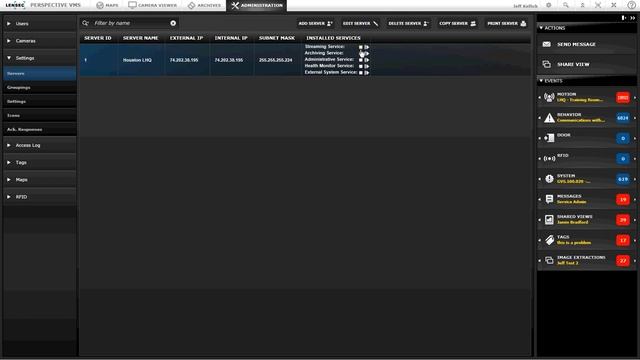Click the Subnet Mask column header
This screenshot has height=360, width=640.
coord(277,38)
